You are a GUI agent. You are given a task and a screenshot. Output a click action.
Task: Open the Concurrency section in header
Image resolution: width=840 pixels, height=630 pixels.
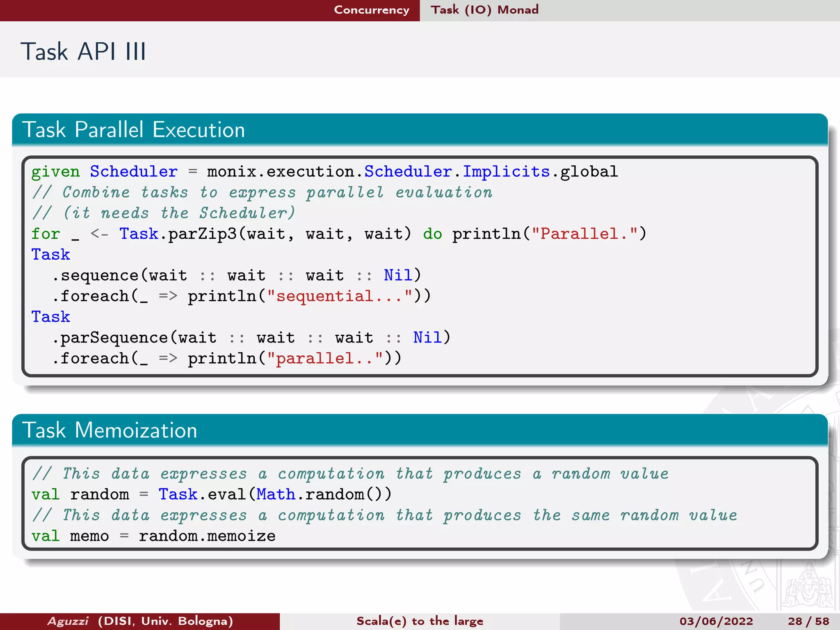(372, 10)
